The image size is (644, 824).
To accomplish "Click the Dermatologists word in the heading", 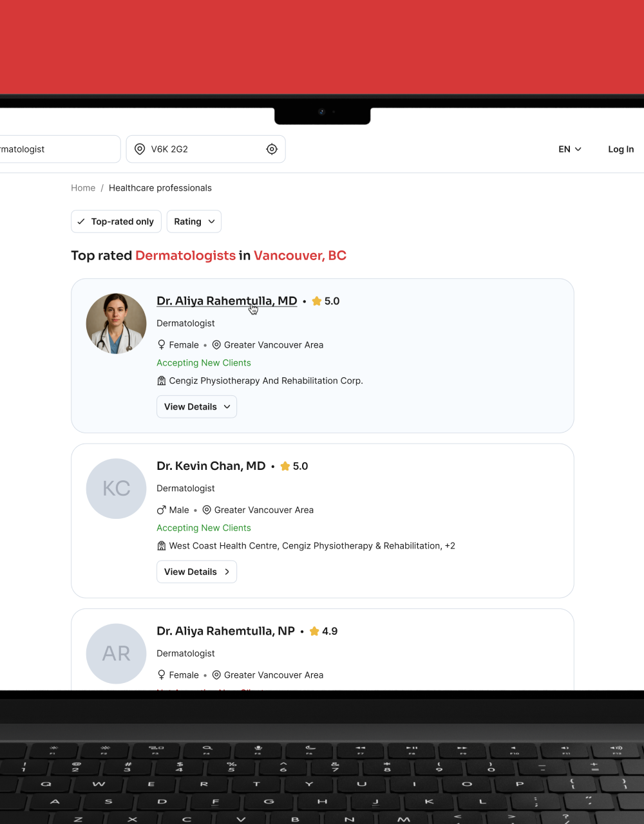I will [x=185, y=256].
